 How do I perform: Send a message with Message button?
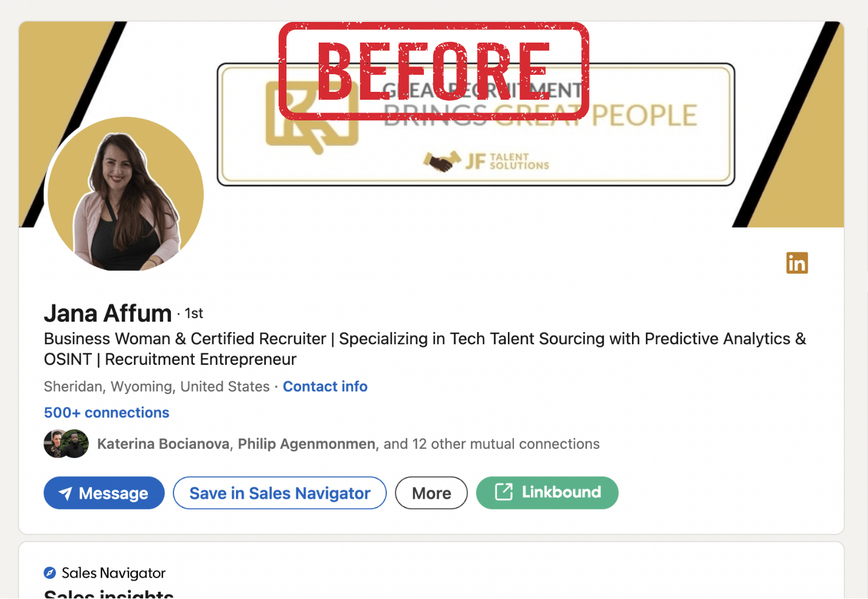tap(104, 493)
